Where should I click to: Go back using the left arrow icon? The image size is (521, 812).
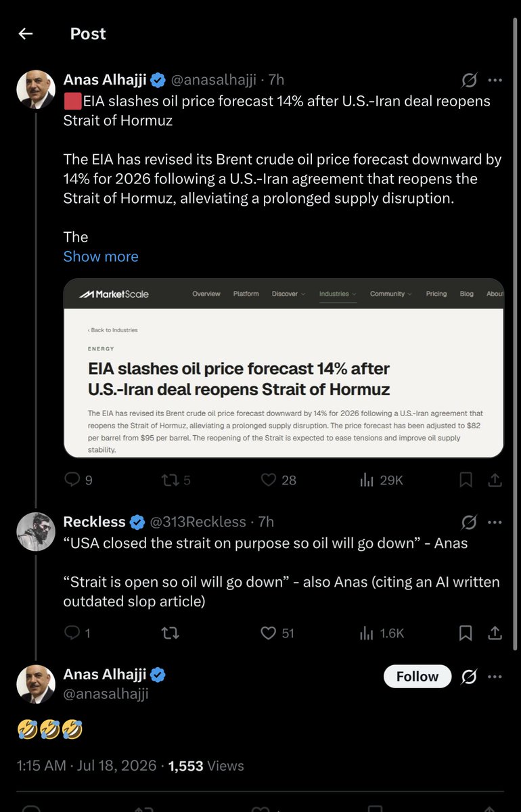[x=26, y=34]
